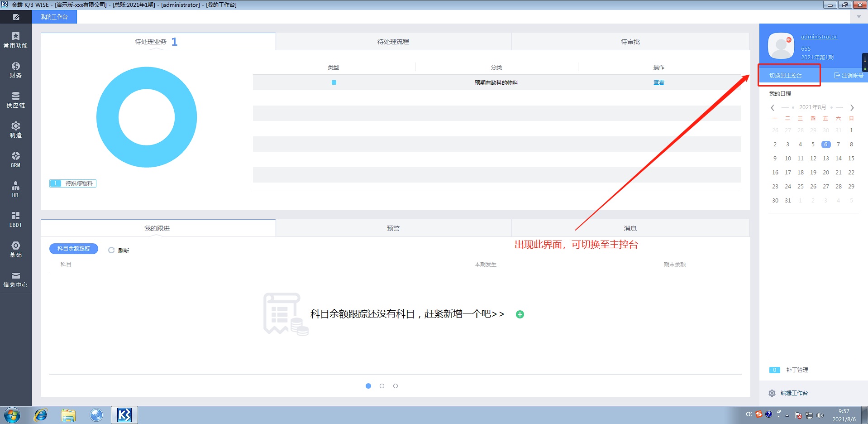Click the 编辑工作台 gear icon
Viewport: 868px width, 424px height.
(772, 393)
